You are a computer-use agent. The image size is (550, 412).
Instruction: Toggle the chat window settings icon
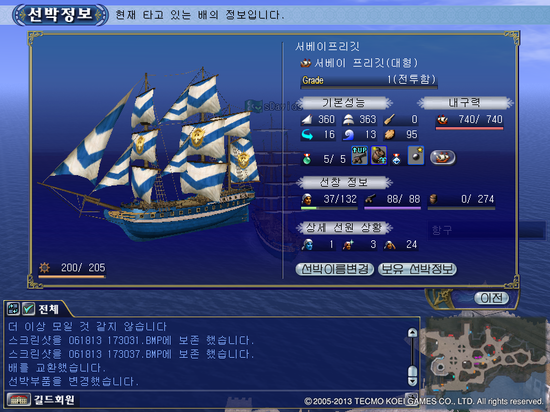click(13, 309)
